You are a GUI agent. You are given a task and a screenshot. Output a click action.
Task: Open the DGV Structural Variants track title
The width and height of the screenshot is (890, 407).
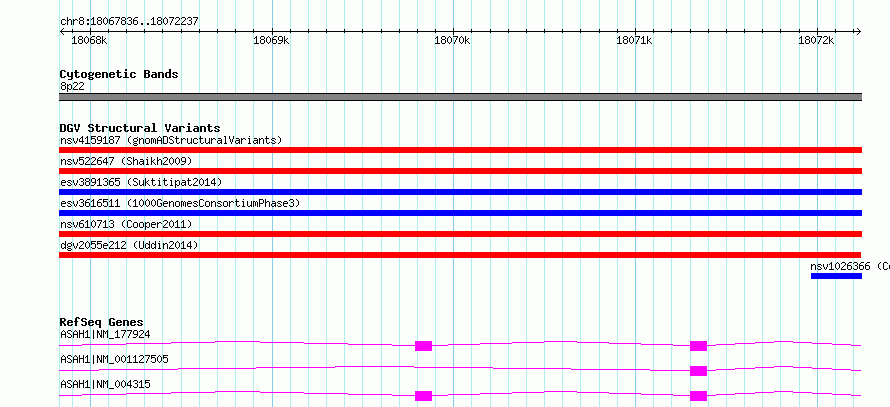(140, 128)
